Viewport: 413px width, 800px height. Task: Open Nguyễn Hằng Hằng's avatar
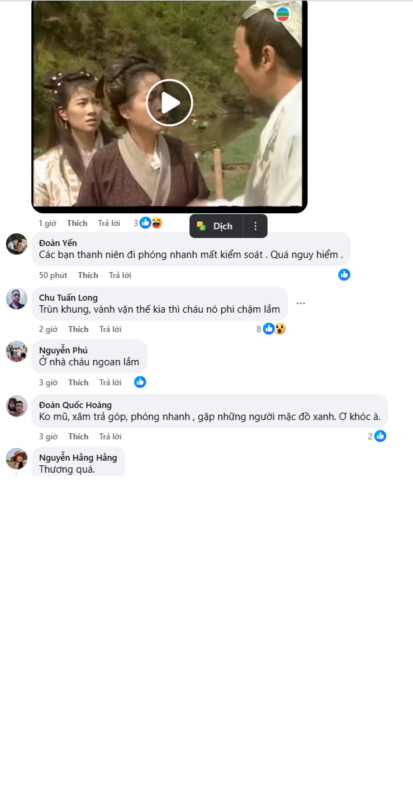coord(16,459)
